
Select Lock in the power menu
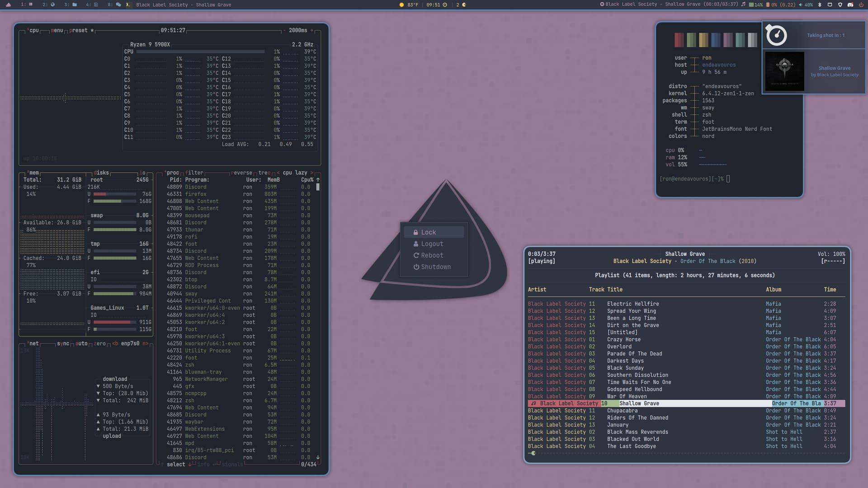click(x=434, y=232)
